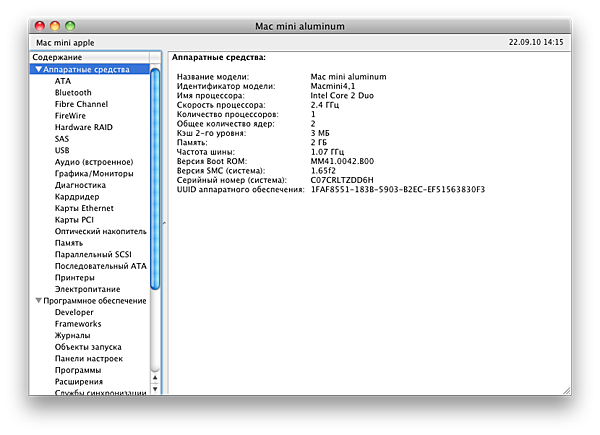The height and width of the screenshot is (435, 600).
Task: Show Оптический накопитель information
Action: click(100, 231)
